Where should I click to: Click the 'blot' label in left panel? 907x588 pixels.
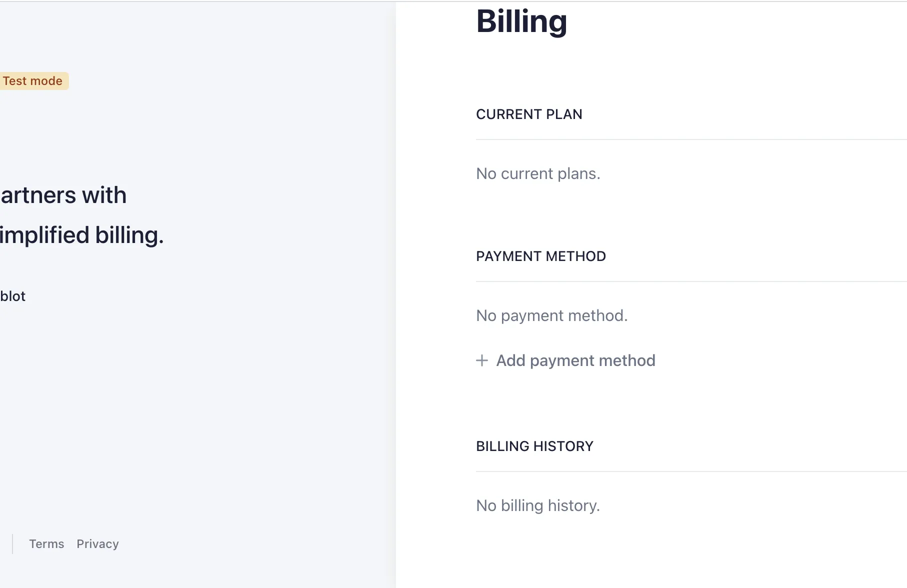pyautogui.click(x=13, y=296)
